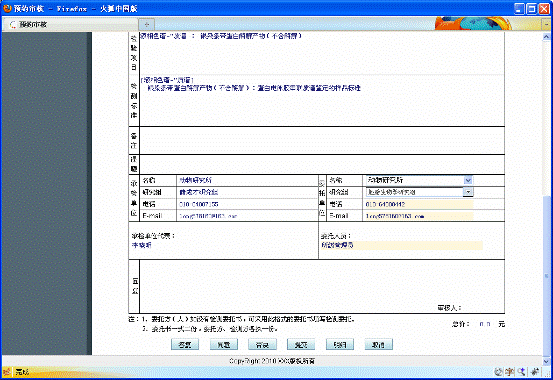Click the status icon at bottom-left corner
Viewport: 553px width, 380px height.
coord(6,372)
